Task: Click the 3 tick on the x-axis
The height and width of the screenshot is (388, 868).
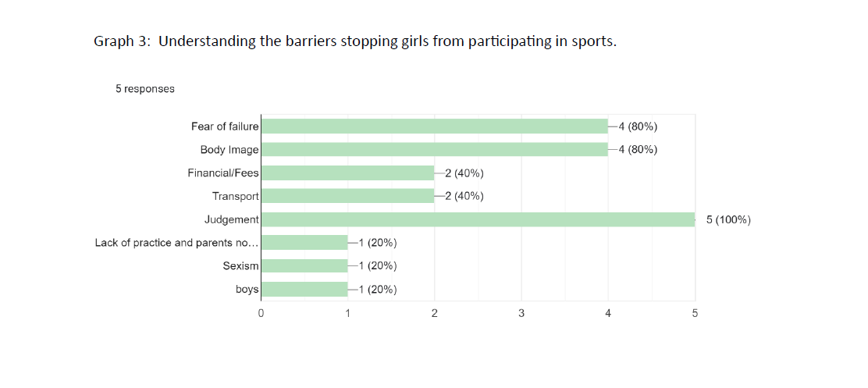Action: [x=521, y=314]
